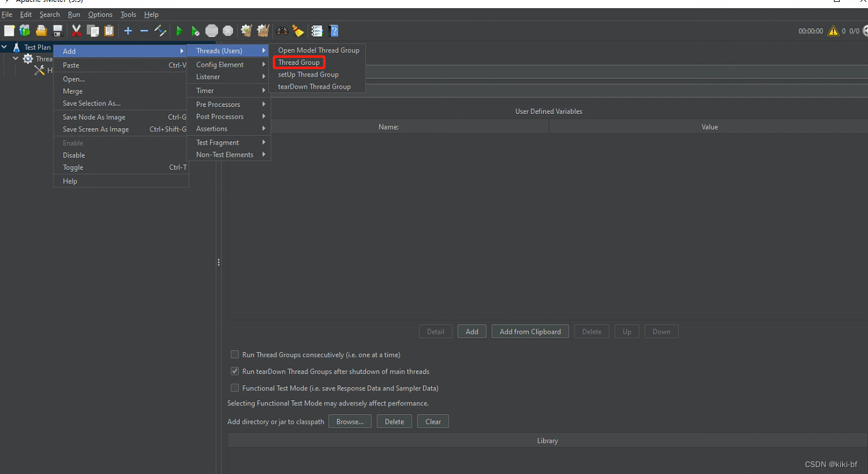Open the Templates toolbar icon
Viewport: 868px width, 474px height.
[25, 31]
